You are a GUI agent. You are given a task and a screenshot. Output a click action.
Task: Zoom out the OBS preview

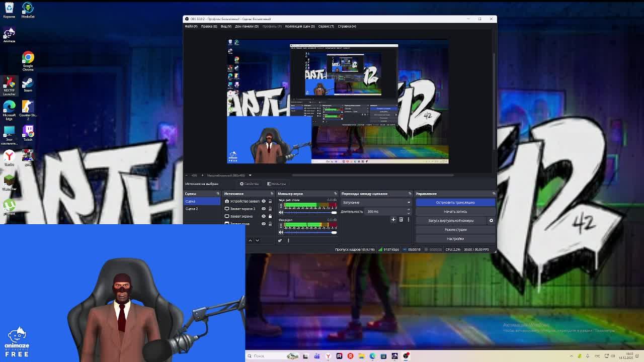pos(187,175)
